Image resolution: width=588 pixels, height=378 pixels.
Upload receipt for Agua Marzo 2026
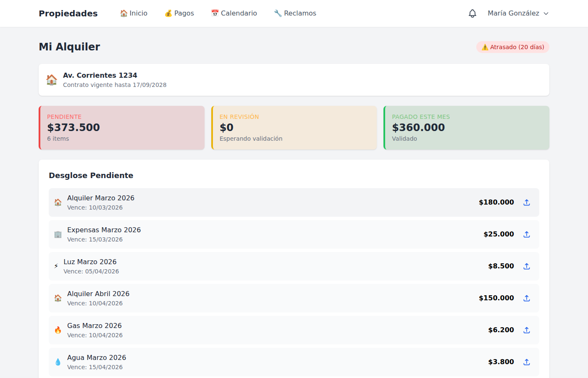pyautogui.click(x=526, y=362)
